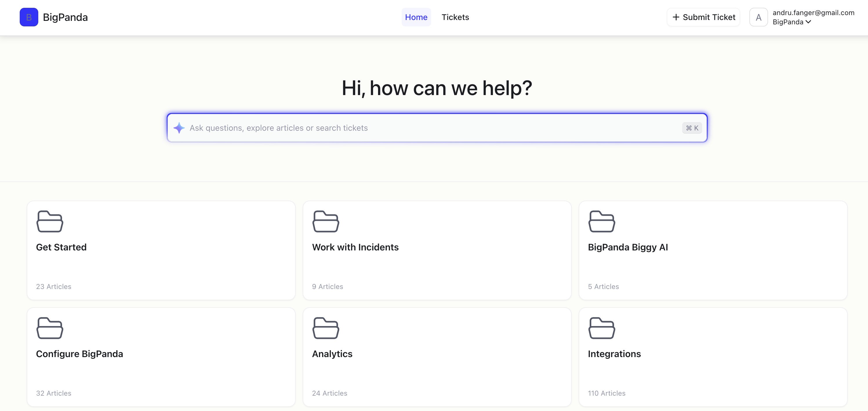Viewport: 868px width, 411px height.
Task: Click the BigPanda Biggy AI folder icon
Action: (602, 221)
